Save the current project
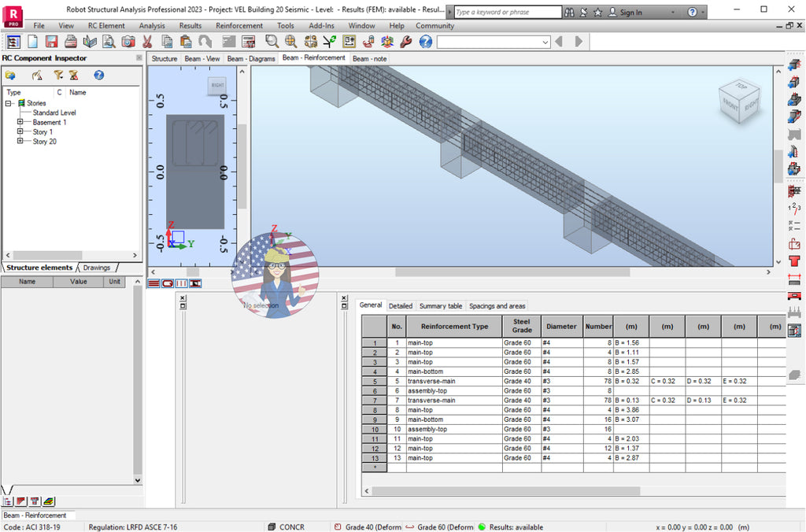The height and width of the screenshot is (532, 806). point(50,43)
